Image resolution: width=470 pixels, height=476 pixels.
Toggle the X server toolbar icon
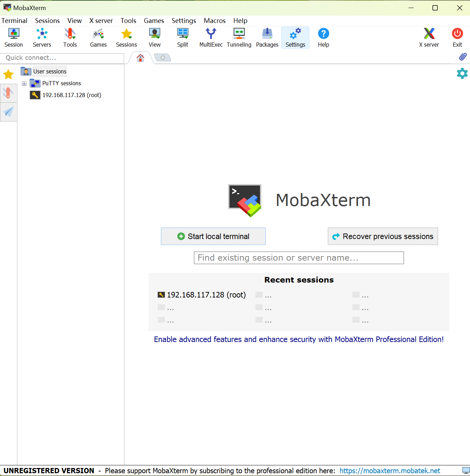coord(429,38)
